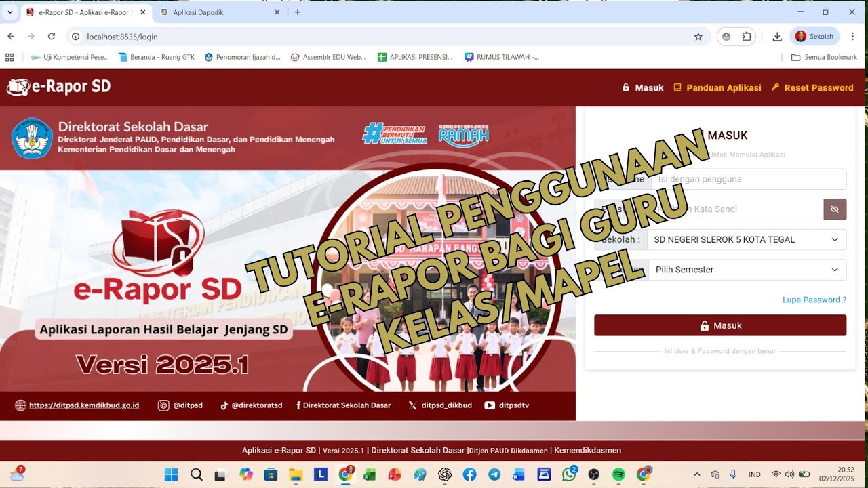Click the microphone icon in system tray

click(734, 474)
